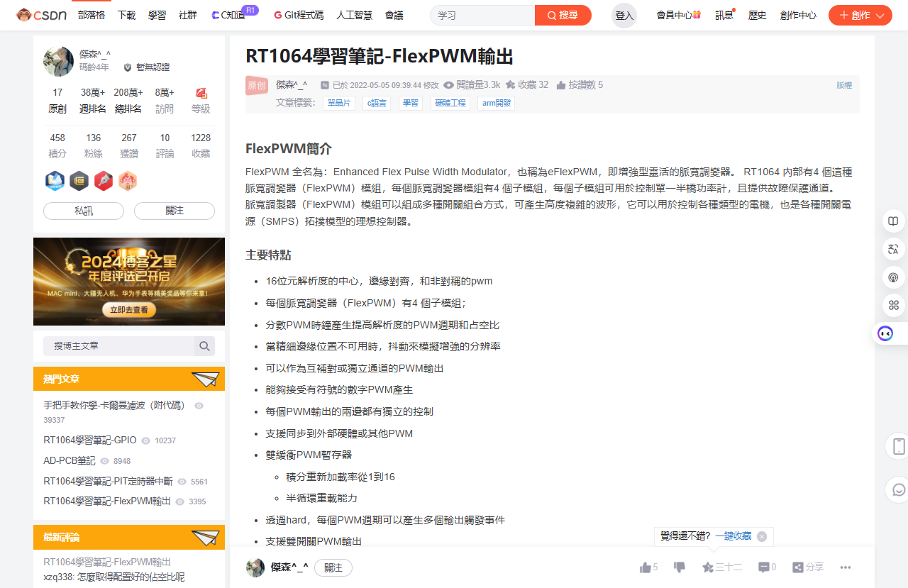Open hot article RT1064學習筆記-FlexPWM輸出 3395
This screenshot has height=588, width=908.
[x=107, y=501]
